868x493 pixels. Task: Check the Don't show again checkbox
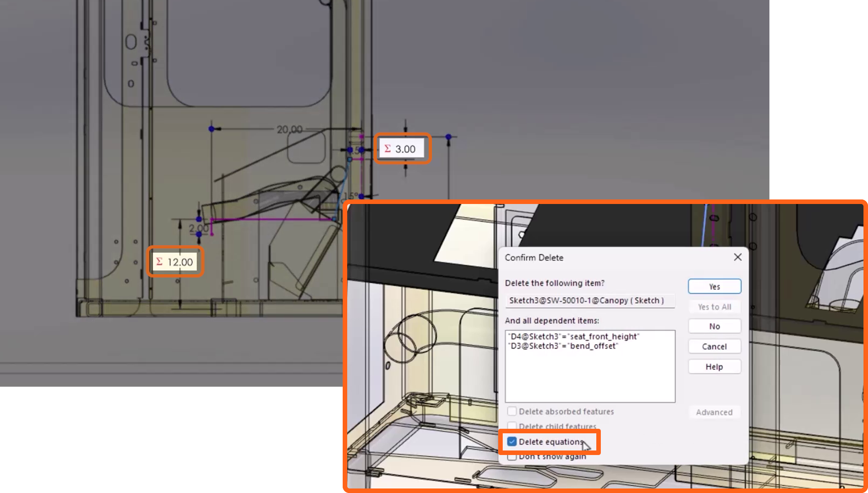[x=512, y=457]
